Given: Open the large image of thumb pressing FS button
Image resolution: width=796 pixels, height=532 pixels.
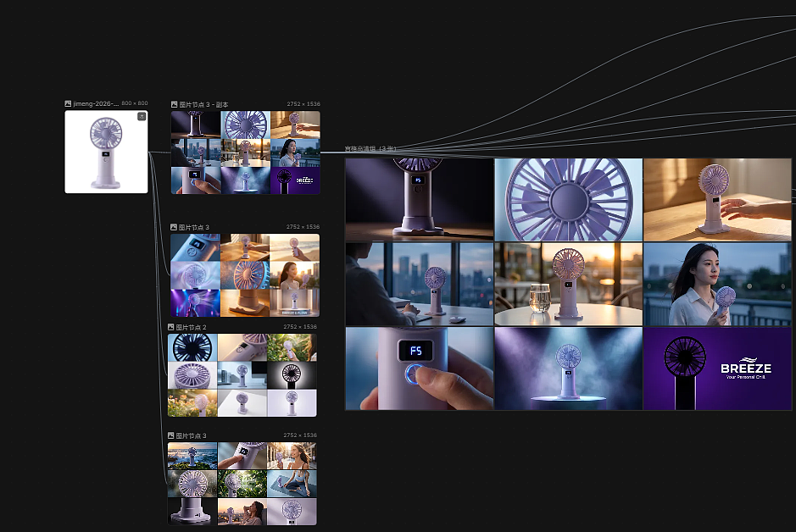Looking at the screenshot, I should pyautogui.click(x=420, y=369).
